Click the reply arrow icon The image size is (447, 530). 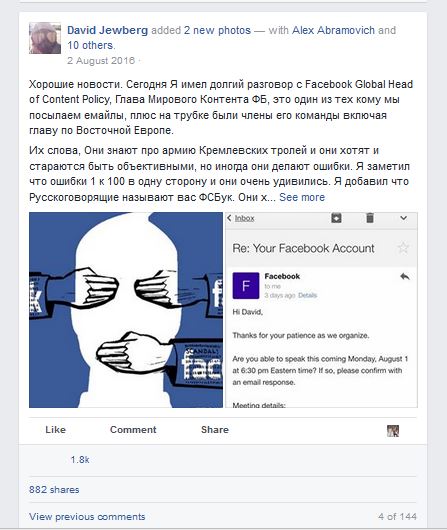click(405, 277)
